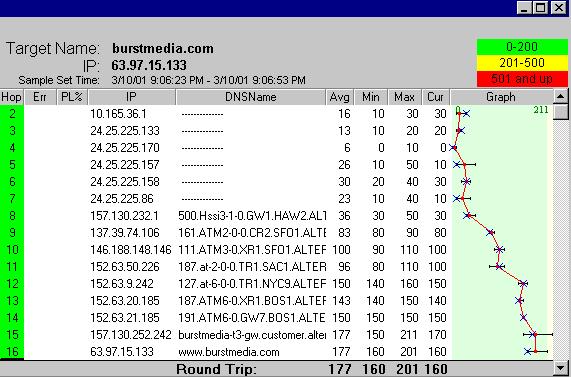This screenshot has height=377, width=571.
Task: Select IP address 10.165.36.1
Action: click(x=118, y=114)
